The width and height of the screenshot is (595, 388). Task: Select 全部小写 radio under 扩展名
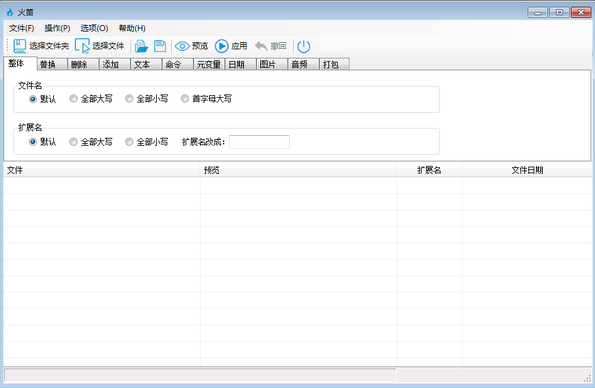[x=129, y=142]
